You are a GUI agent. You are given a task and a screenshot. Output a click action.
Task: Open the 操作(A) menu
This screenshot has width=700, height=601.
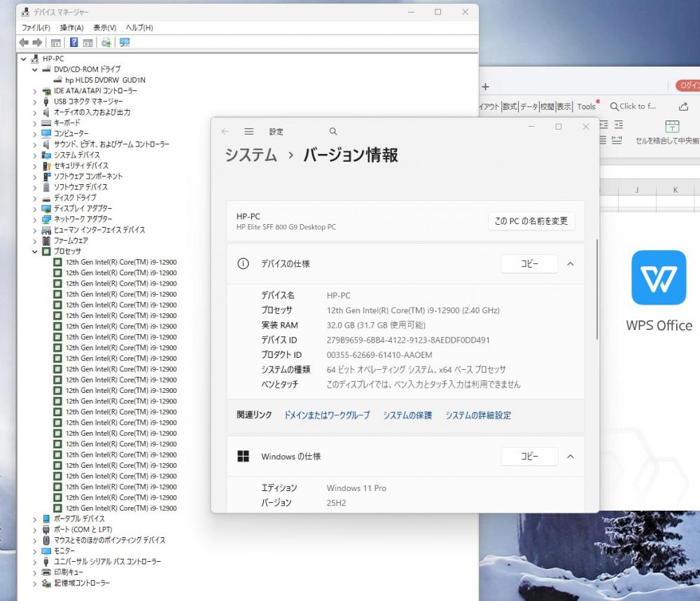(x=72, y=28)
